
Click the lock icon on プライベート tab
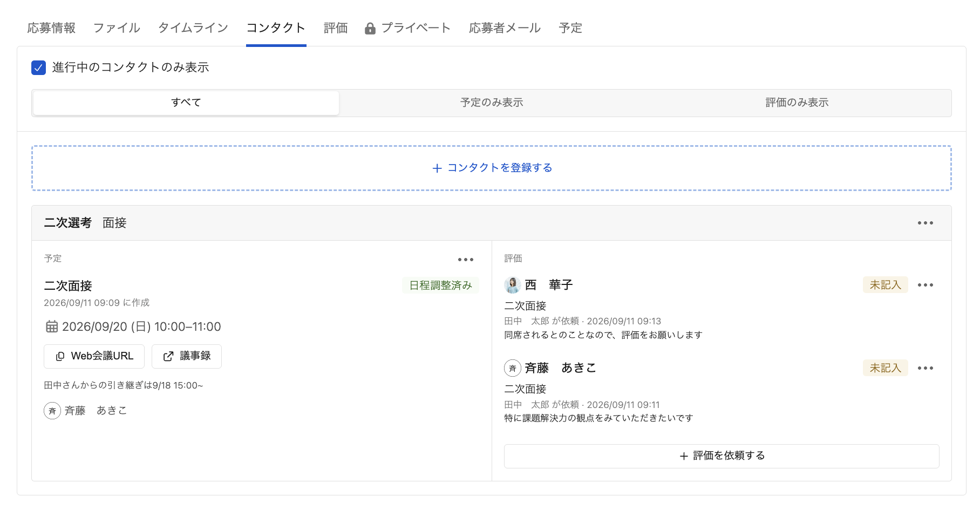(370, 28)
